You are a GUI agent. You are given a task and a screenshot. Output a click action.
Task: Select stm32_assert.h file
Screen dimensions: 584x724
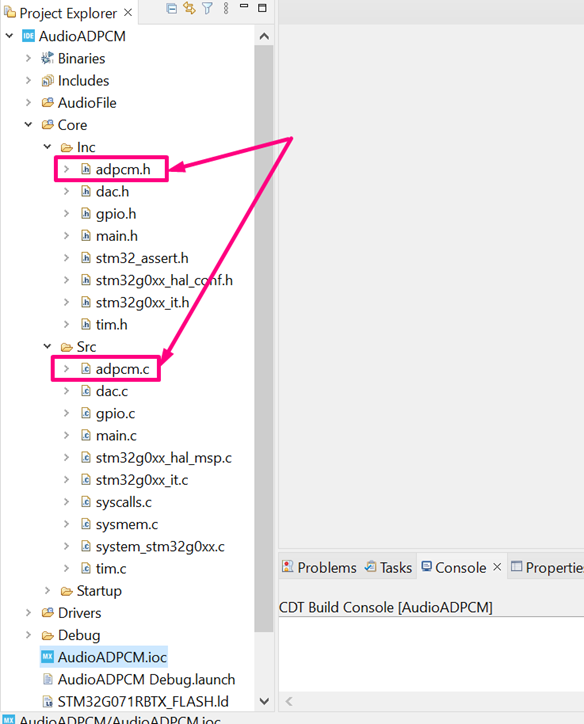tap(142, 258)
